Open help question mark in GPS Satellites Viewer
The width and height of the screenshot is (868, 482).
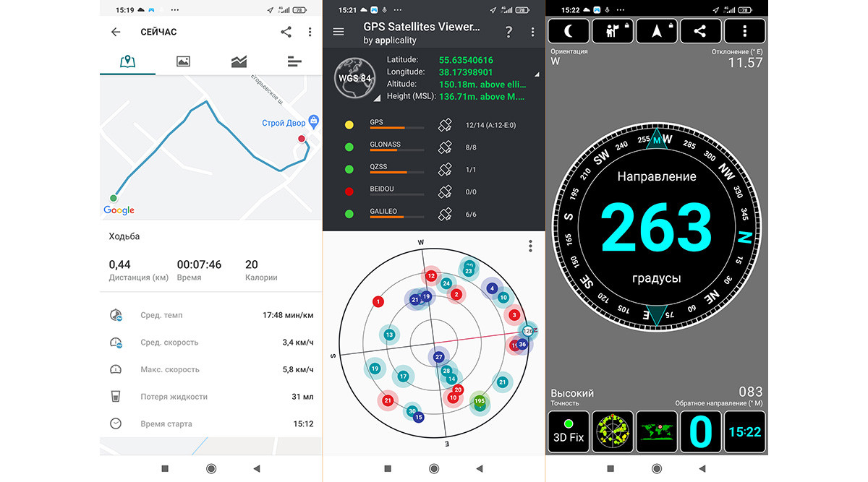click(x=509, y=32)
